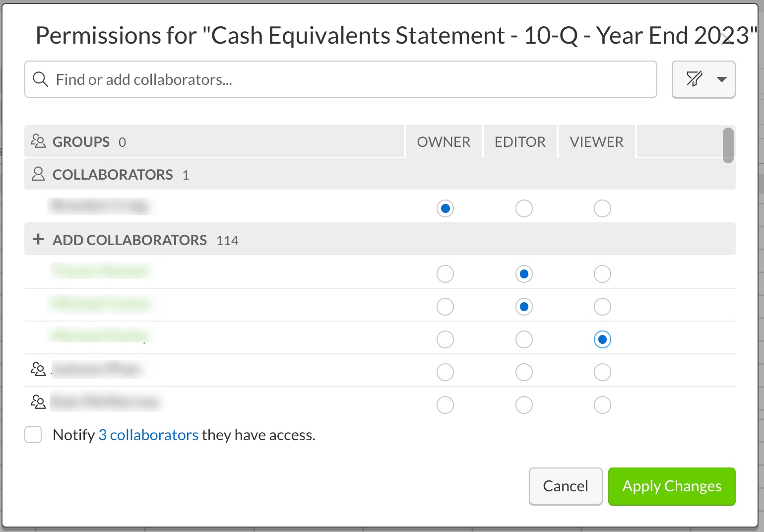Click the Collaborators person icon
This screenshot has width=764, height=532.
[x=38, y=174]
